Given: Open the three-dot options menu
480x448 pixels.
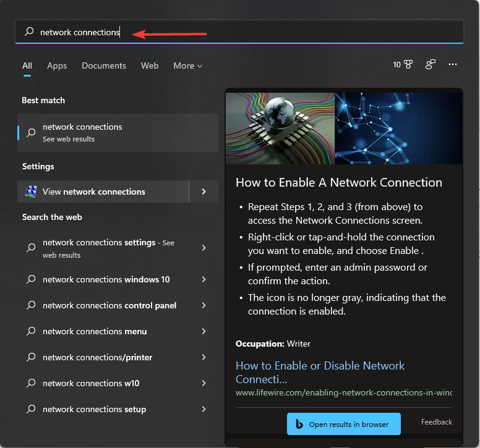Looking at the screenshot, I should tap(453, 64).
